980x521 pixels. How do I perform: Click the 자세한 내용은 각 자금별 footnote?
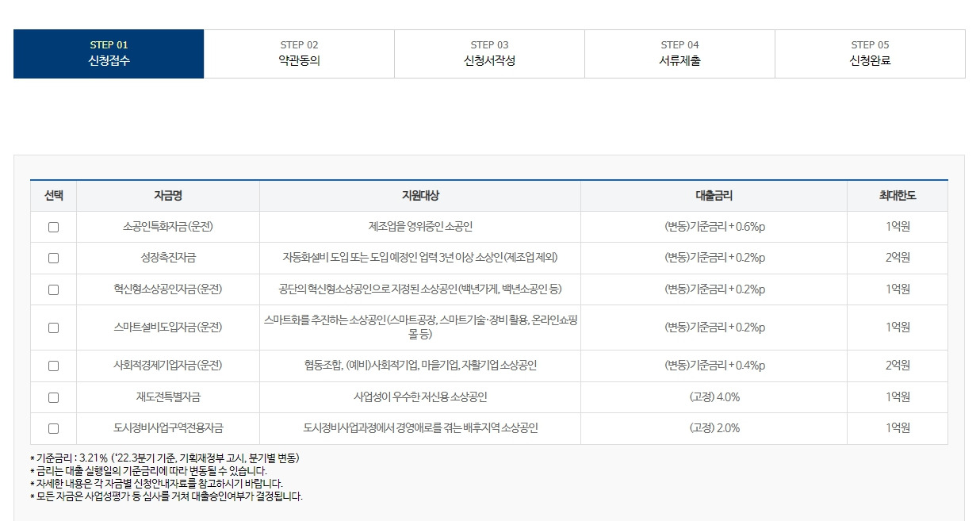156,484
